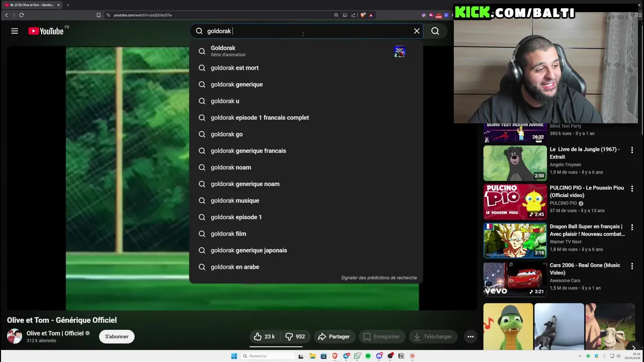Choose the 'goldorak episode 1' suggestion

point(306,217)
